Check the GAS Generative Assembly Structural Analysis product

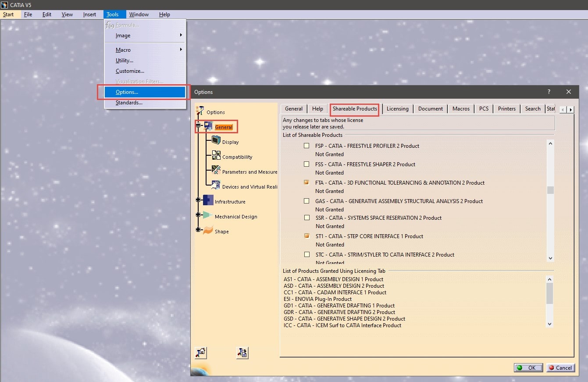click(306, 201)
